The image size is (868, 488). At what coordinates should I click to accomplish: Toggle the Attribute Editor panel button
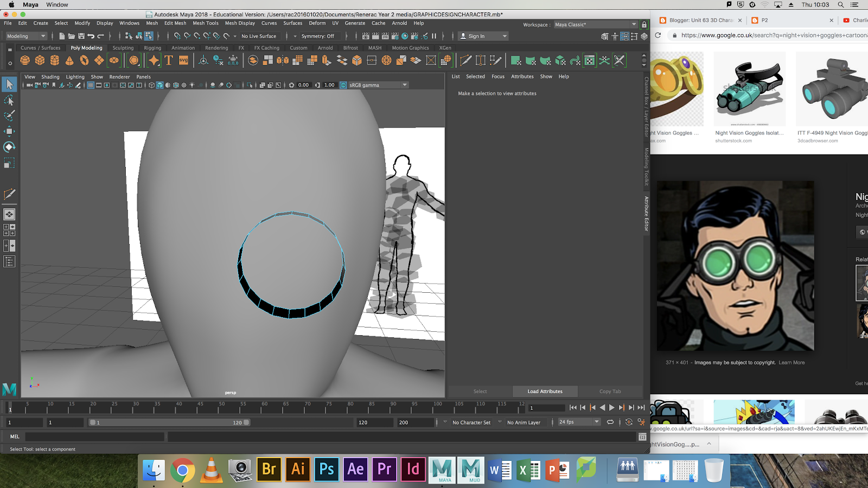(x=624, y=36)
